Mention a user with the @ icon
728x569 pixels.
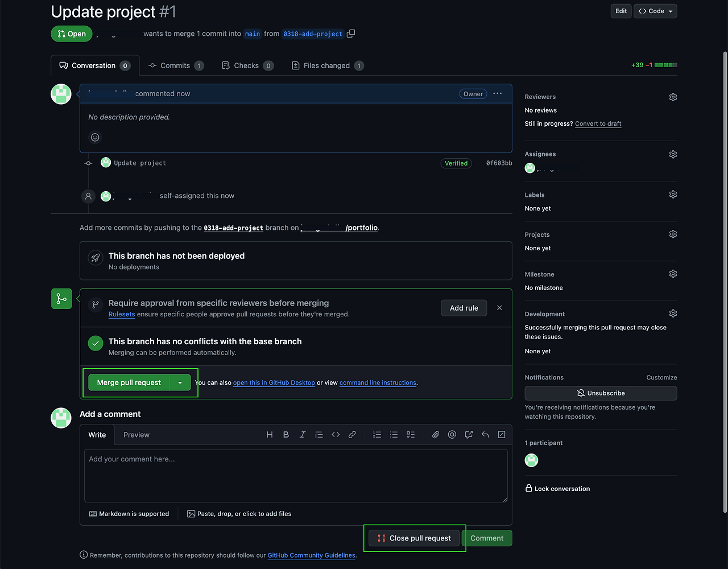[452, 434]
